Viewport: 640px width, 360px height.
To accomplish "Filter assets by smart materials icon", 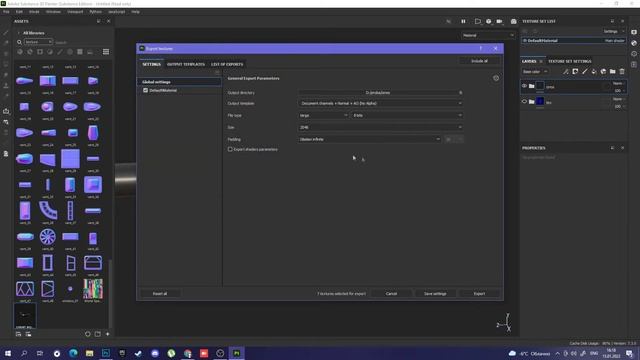I will point(30,52).
